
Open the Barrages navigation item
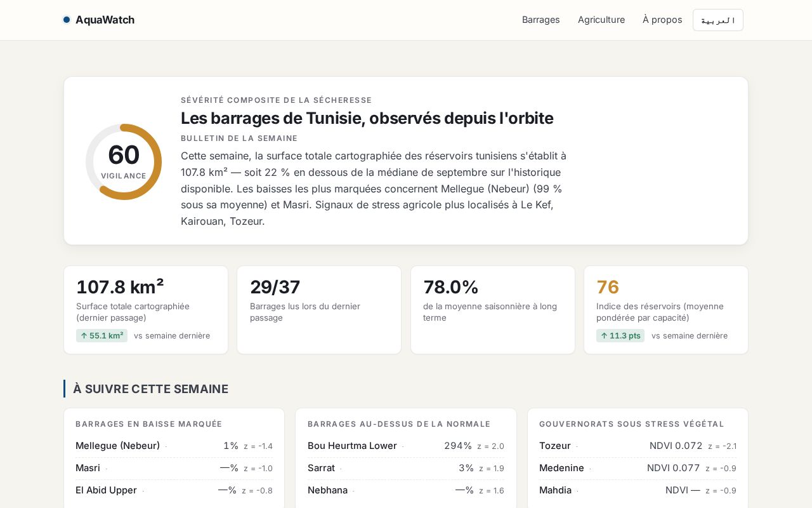[541, 20]
